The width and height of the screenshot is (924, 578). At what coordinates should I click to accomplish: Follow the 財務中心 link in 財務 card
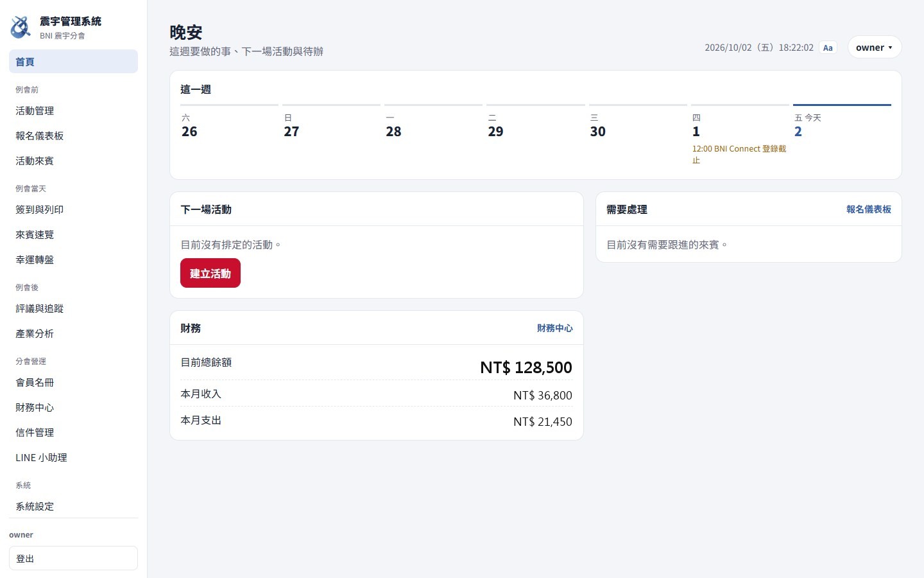pos(554,328)
